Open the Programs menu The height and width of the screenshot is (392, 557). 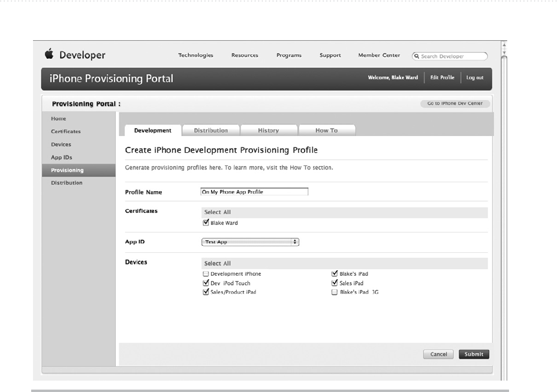[289, 55]
